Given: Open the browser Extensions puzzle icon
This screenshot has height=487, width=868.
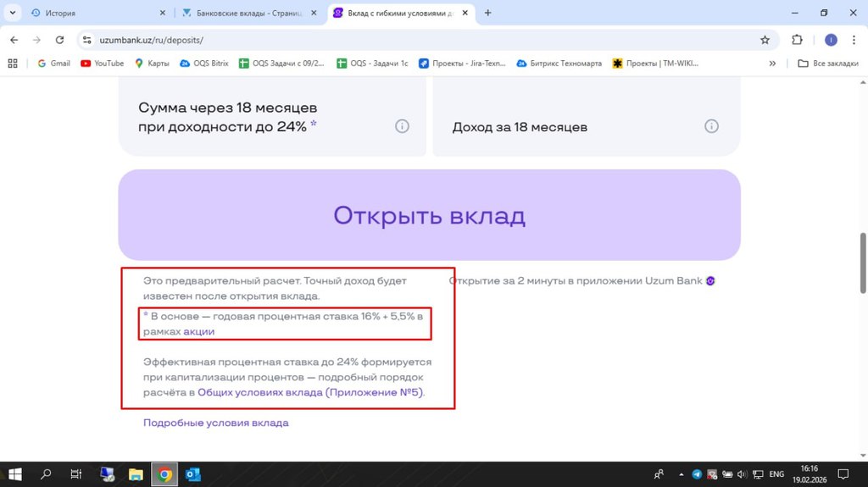Looking at the screenshot, I should point(797,40).
